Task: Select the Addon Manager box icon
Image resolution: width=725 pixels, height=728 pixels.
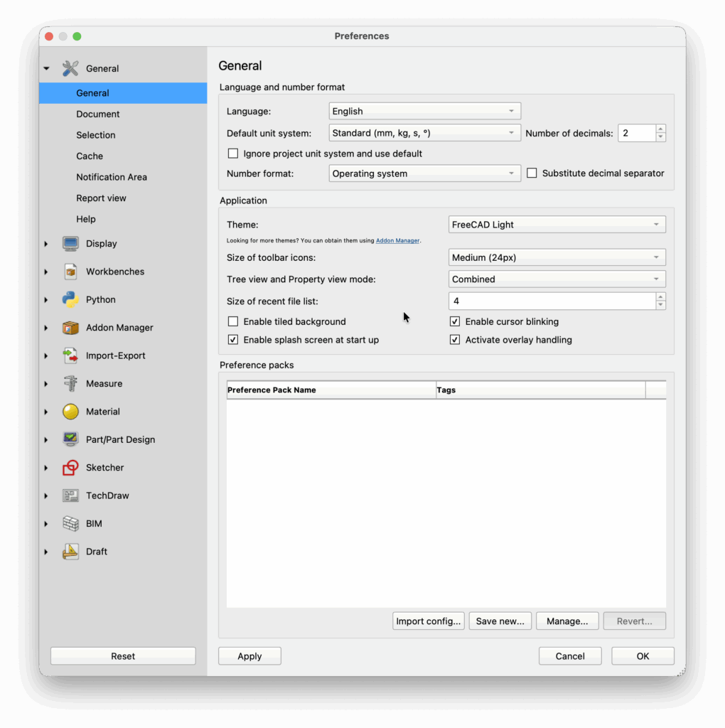Action: (70, 328)
